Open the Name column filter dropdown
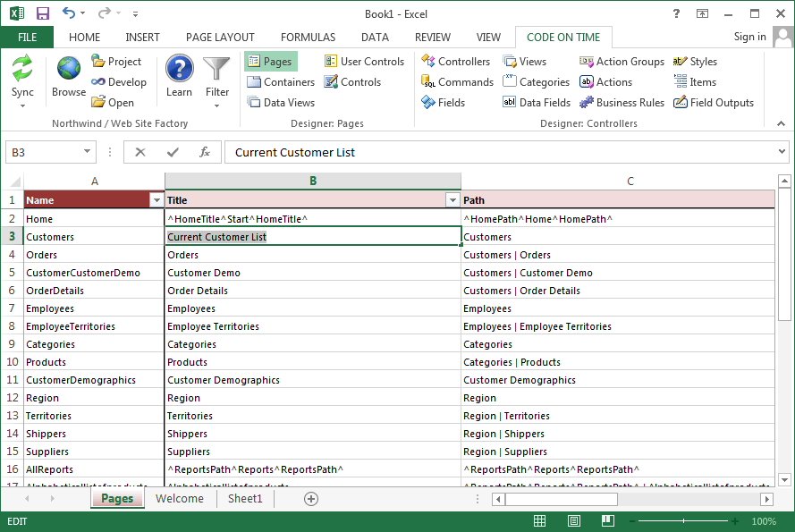This screenshot has height=532, width=795. click(157, 198)
